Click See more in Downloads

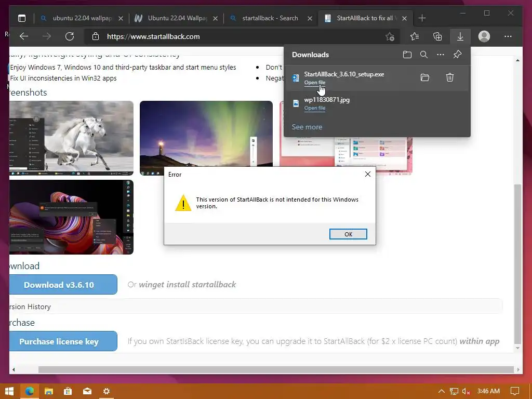pyautogui.click(x=307, y=127)
